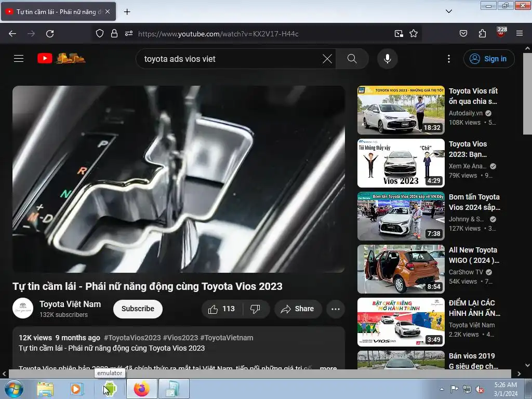Open 'Toyota Vios rất ổn' video title
The image size is (532, 399).
click(x=473, y=96)
